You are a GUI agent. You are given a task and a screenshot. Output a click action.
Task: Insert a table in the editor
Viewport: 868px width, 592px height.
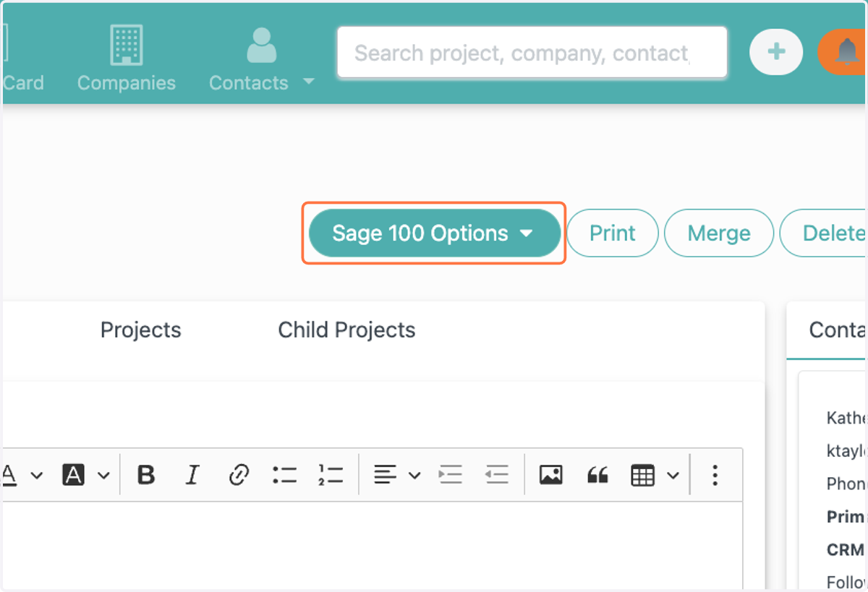[643, 475]
